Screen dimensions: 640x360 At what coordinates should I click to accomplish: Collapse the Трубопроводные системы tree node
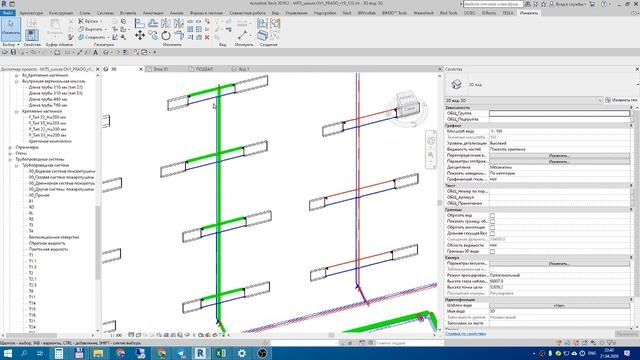[x=10, y=159]
